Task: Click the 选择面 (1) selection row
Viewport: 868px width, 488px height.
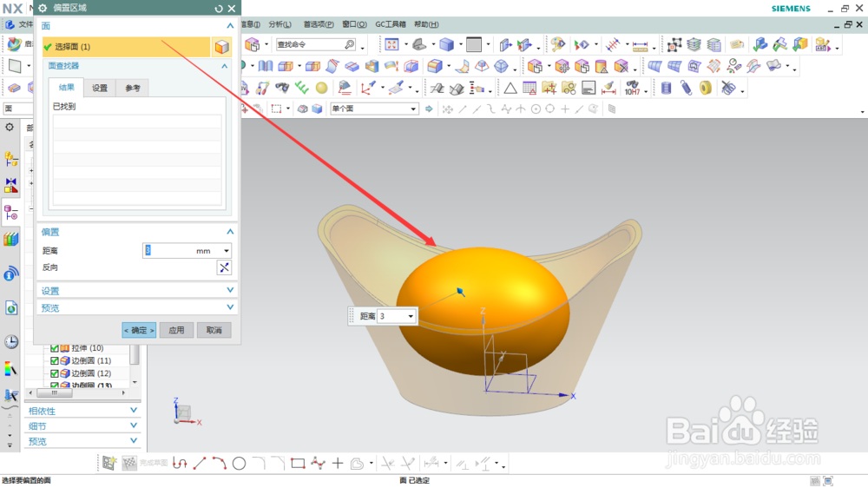Action: [x=126, y=47]
